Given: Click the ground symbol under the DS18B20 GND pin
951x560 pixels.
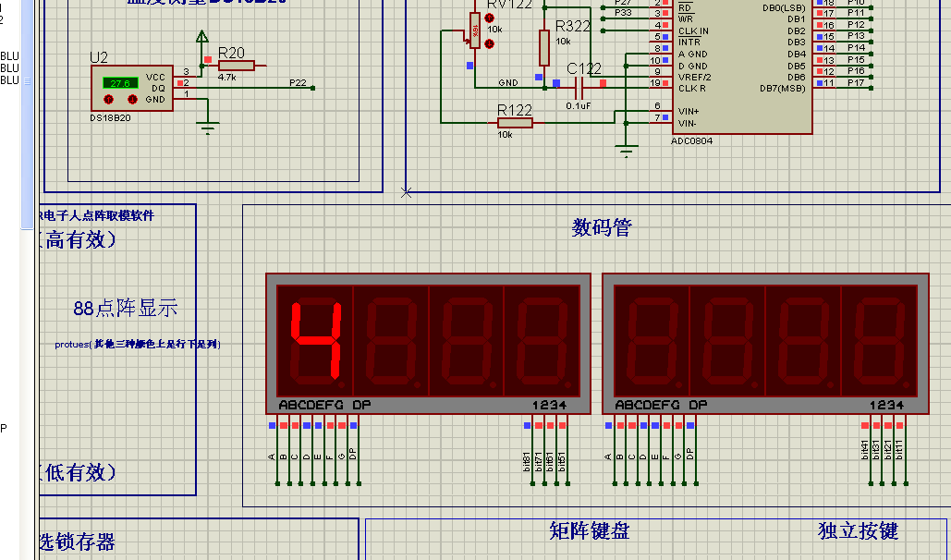Looking at the screenshot, I should [x=208, y=128].
